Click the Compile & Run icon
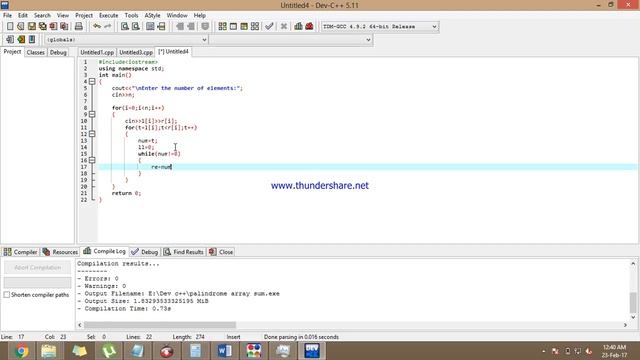640x360 pixels. point(244,27)
